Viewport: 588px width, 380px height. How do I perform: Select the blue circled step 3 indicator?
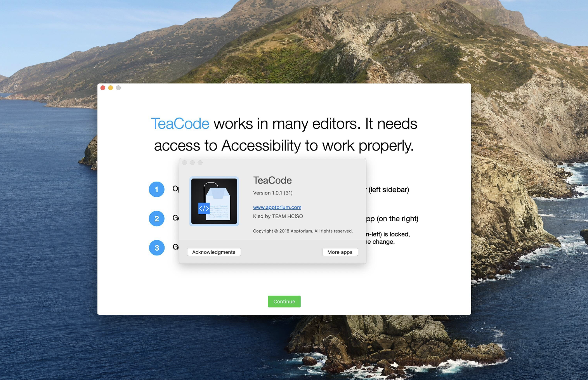point(157,248)
